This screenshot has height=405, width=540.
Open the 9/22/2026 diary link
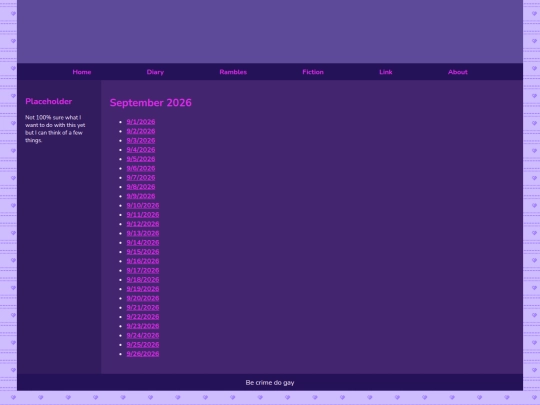click(143, 317)
